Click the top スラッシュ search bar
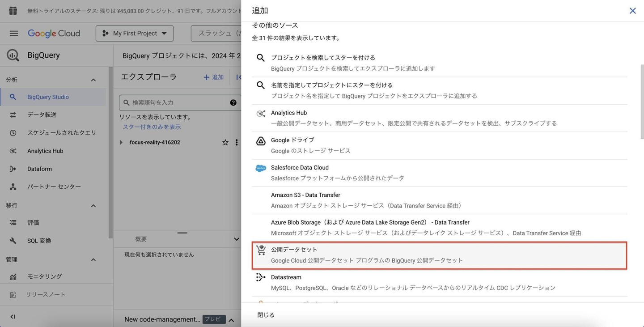 pos(216,33)
